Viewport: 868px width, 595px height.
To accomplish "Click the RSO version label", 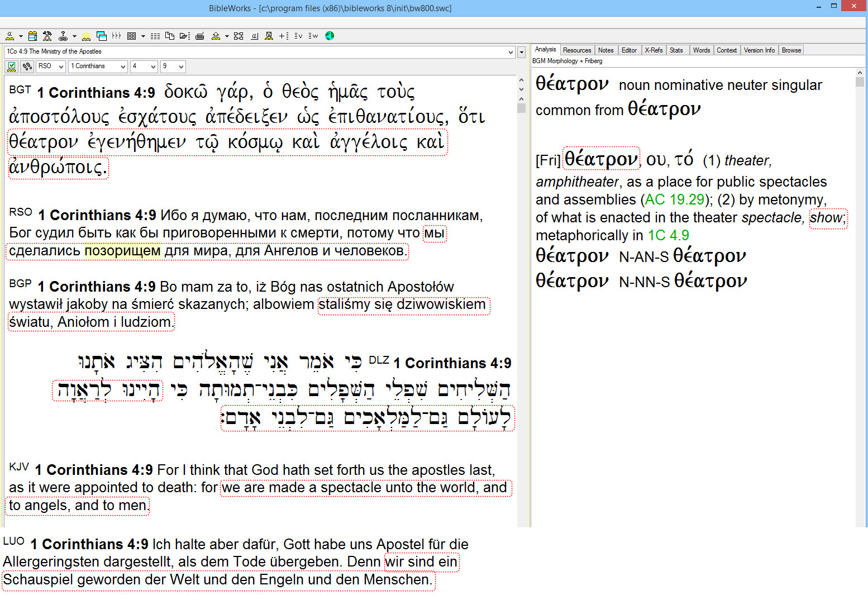I will [x=21, y=212].
